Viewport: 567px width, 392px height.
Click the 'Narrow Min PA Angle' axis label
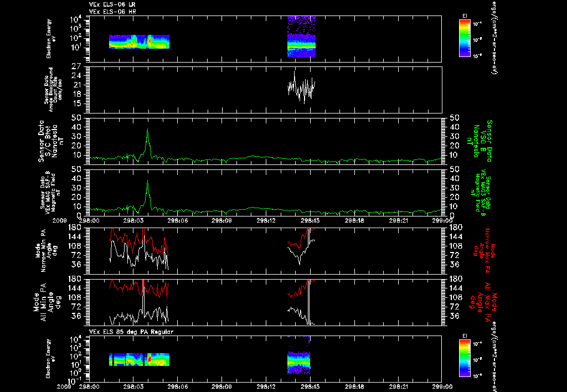(x=46, y=250)
